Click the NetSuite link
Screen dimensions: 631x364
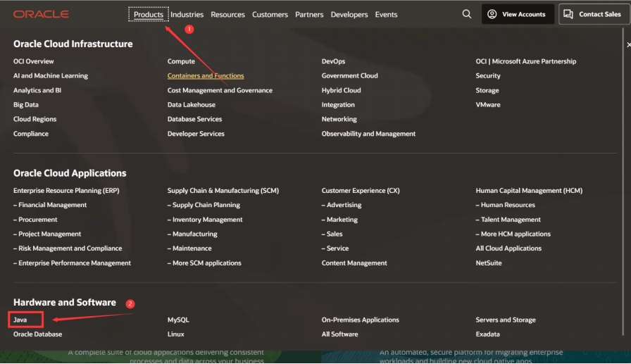point(488,263)
